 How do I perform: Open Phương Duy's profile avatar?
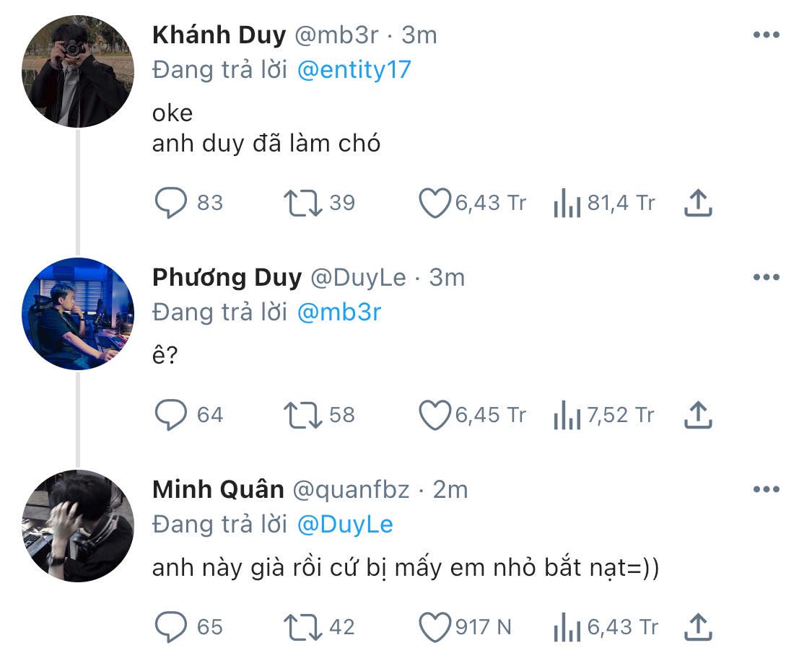(x=78, y=313)
